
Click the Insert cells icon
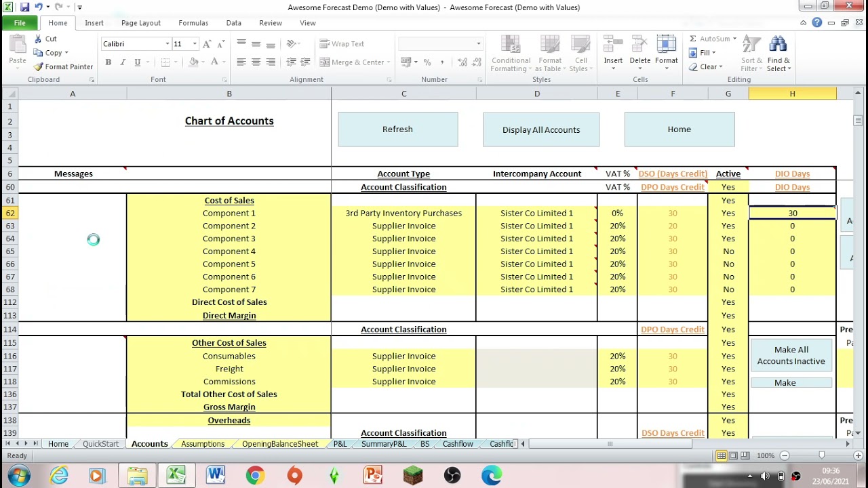[x=613, y=45]
